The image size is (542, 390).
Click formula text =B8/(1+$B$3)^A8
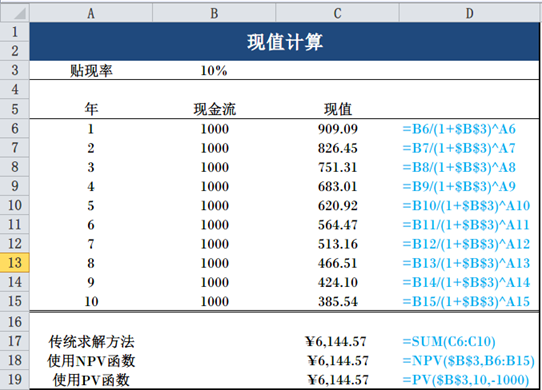pos(459,167)
